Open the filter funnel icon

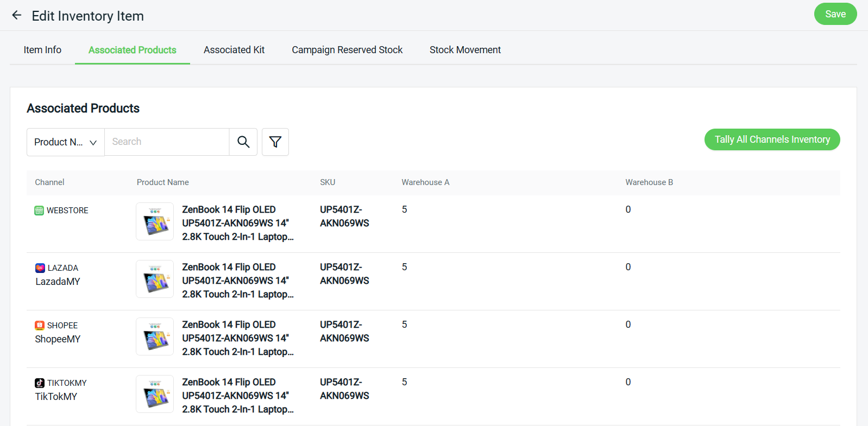pyautogui.click(x=275, y=142)
